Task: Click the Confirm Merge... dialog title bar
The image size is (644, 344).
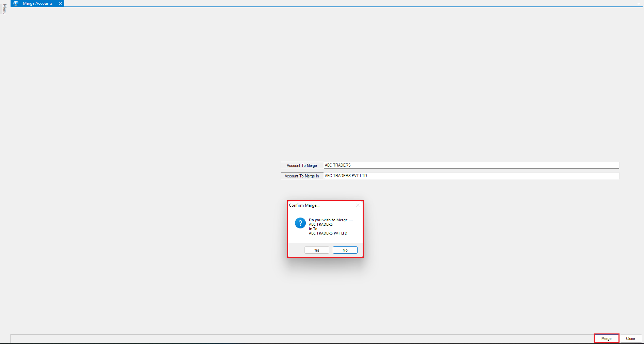Action: (x=320, y=205)
